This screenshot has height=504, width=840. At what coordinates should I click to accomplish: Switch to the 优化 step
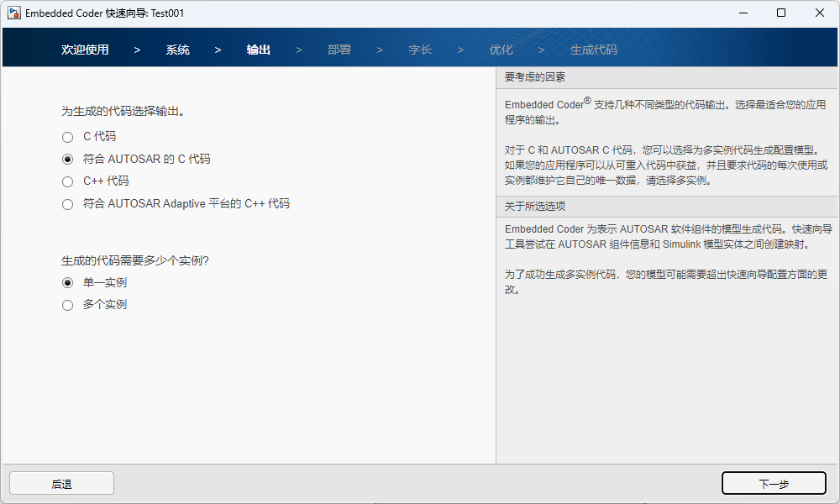point(501,50)
